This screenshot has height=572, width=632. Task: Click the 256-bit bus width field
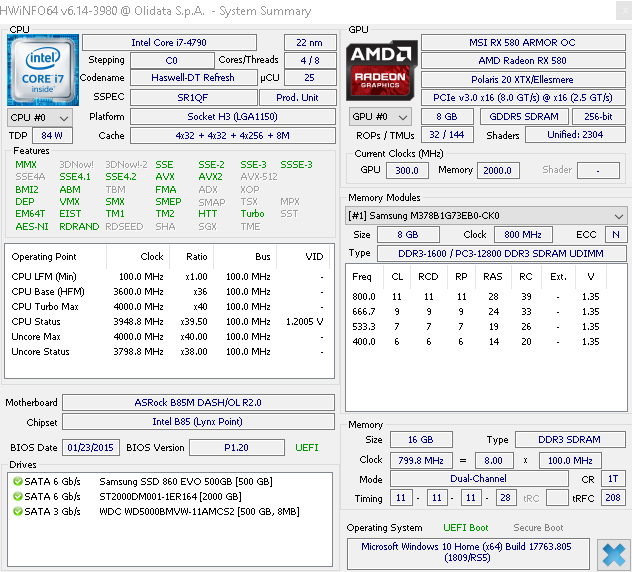point(599,116)
